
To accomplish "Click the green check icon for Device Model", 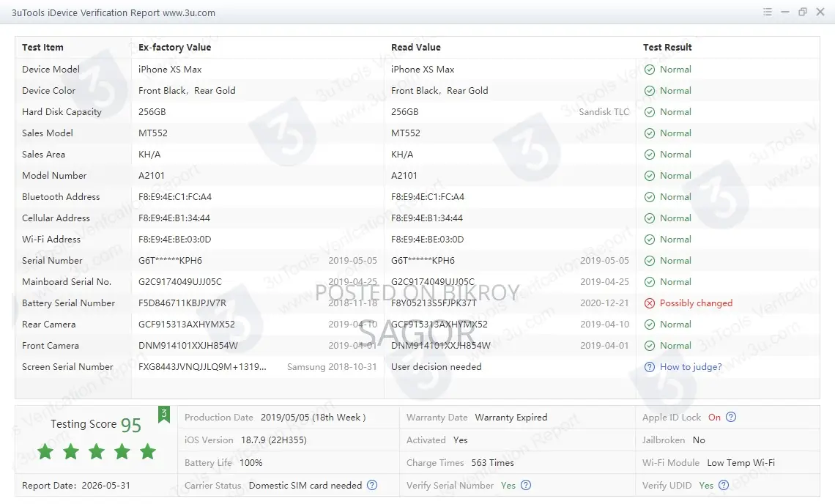I will pyautogui.click(x=650, y=70).
